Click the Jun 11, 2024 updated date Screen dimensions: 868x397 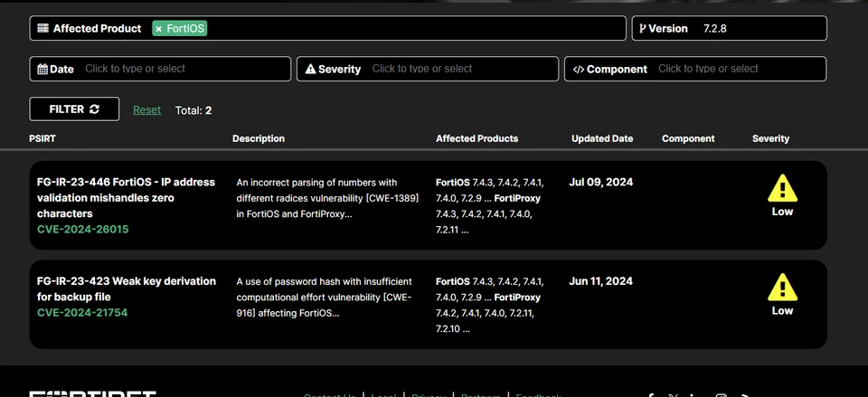pos(600,281)
